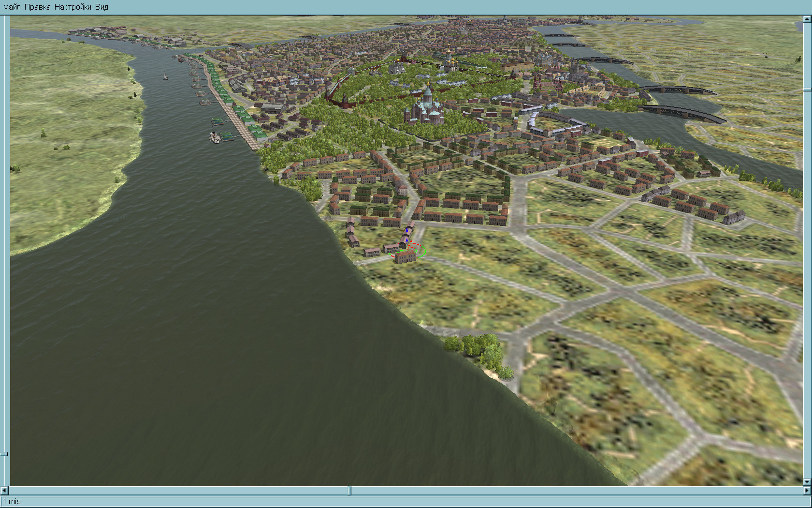Click the 1.mis filename in status bar
Image resolution: width=812 pixels, height=508 pixels.
pyautogui.click(x=12, y=502)
